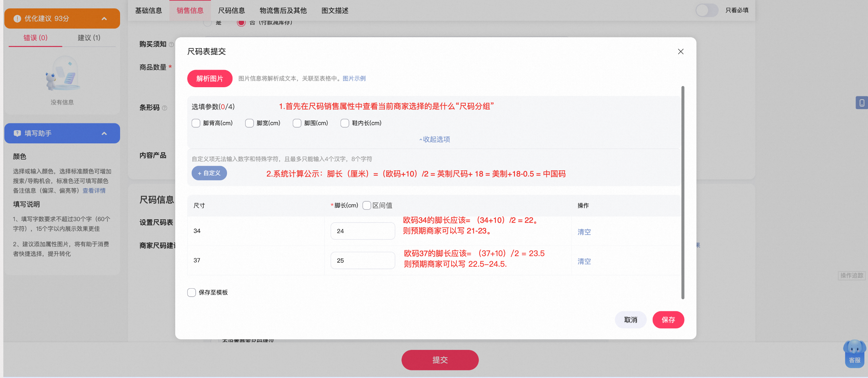The image size is (868, 378).
Task: Clear the size 37 row with 清空
Action: [x=584, y=261]
